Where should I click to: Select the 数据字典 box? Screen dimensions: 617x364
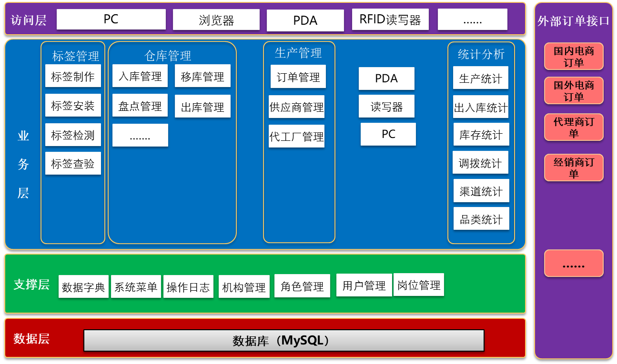click(x=83, y=287)
